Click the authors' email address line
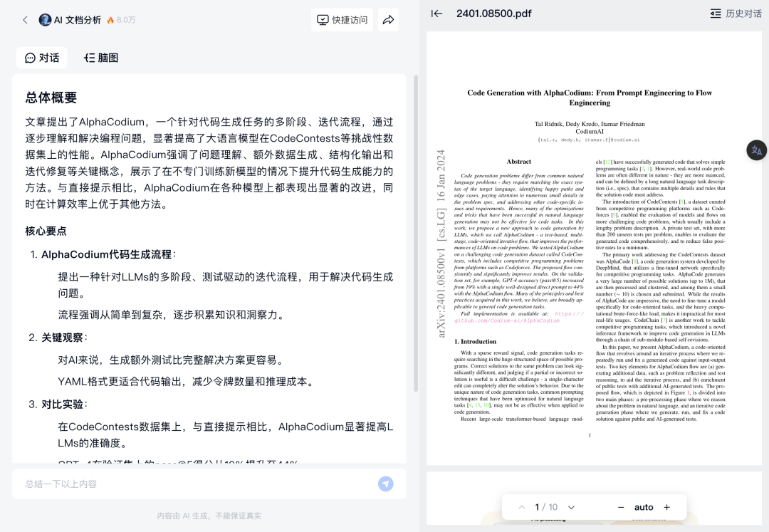The image size is (769, 532). point(589,140)
